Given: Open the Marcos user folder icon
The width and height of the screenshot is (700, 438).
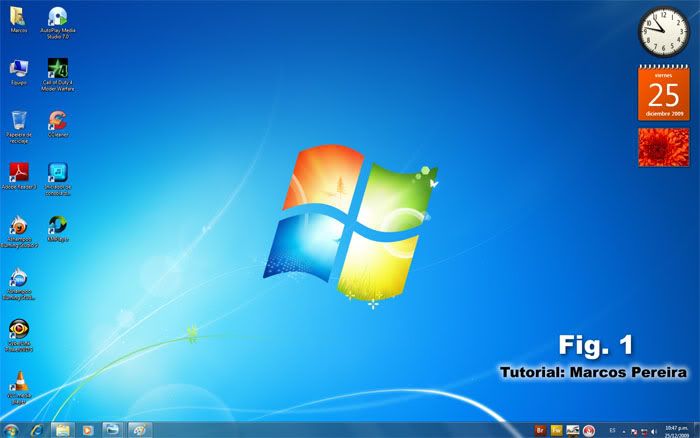Looking at the screenshot, I should pos(18,20).
